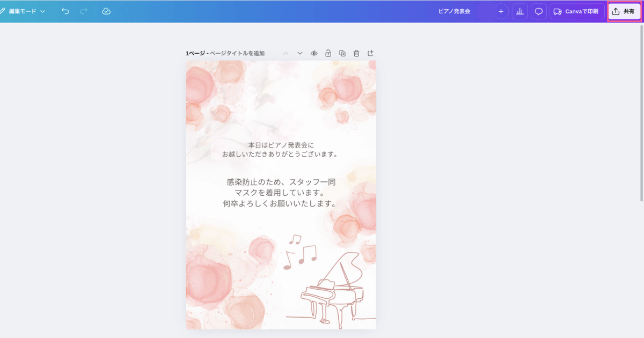The image size is (644, 338).
Task: Select the 感染防止のため text block
Action: (281, 193)
